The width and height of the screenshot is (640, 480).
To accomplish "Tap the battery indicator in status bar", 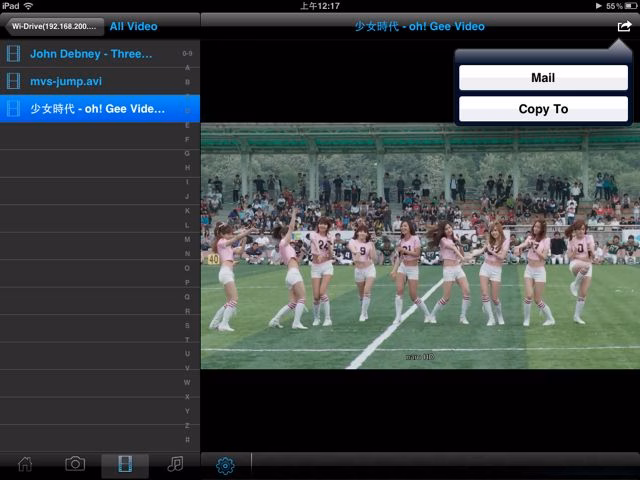I will click(631, 6).
